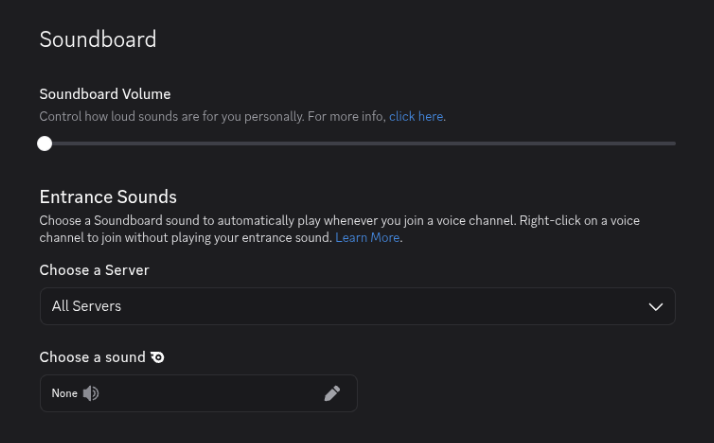The image size is (714, 443).
Task: Follow the Learn More link
Action: coord(368,237)
